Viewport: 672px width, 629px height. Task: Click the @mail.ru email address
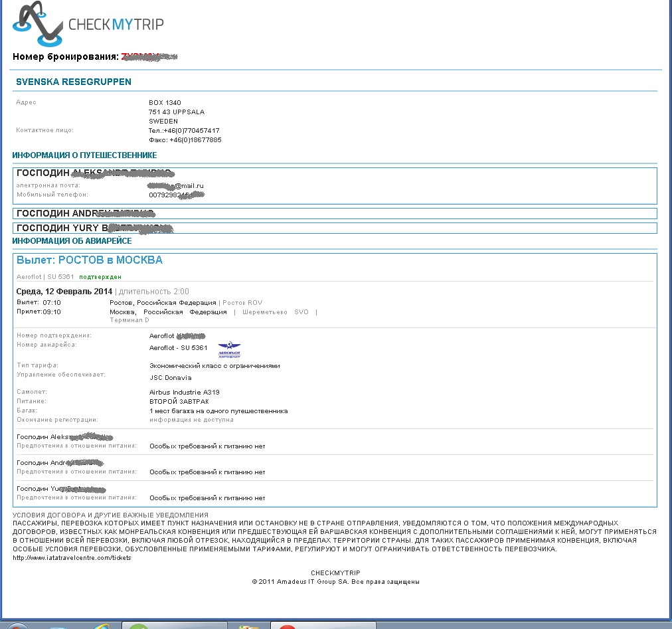pyautogui.click(x=176, y=186)
